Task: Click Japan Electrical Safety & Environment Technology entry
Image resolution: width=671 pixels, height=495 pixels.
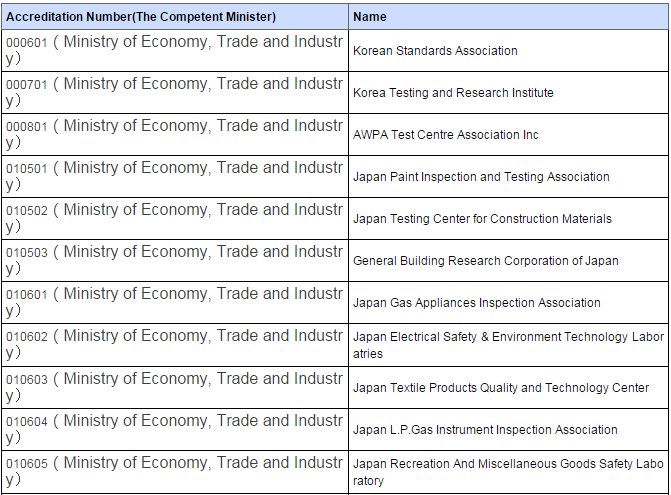Action: [508, 344]
